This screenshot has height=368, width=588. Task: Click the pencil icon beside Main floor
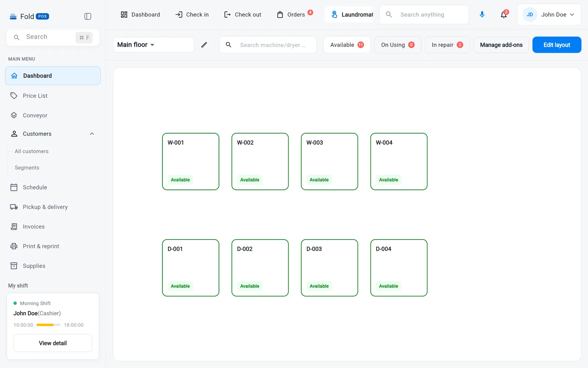[x=204, y=45]
